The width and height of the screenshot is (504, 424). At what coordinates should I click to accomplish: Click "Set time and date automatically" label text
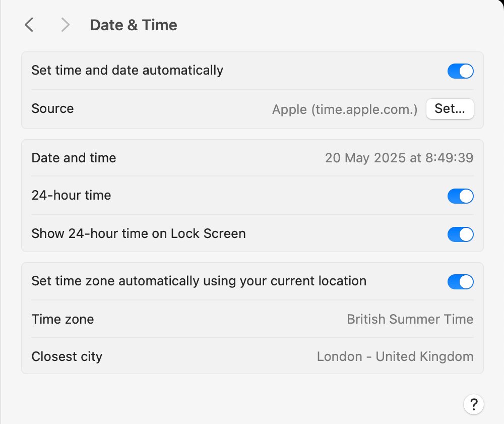127,70
